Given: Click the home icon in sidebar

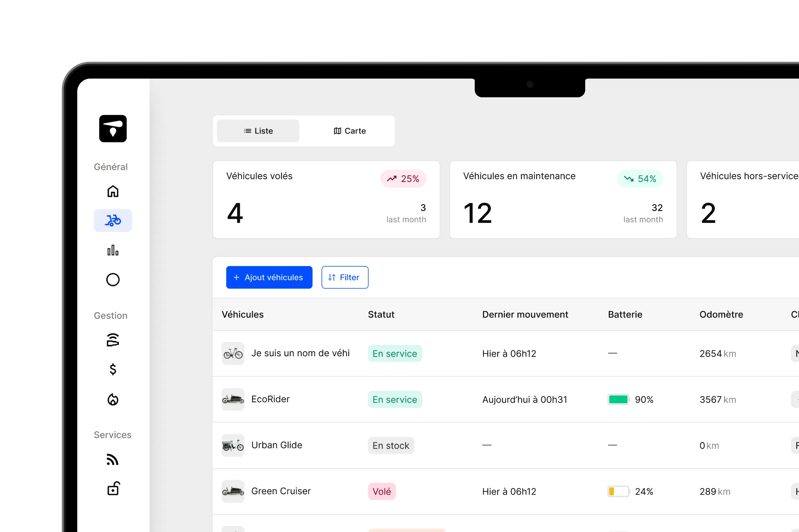Looking at the screenshot, I should [x=113, y=191].
